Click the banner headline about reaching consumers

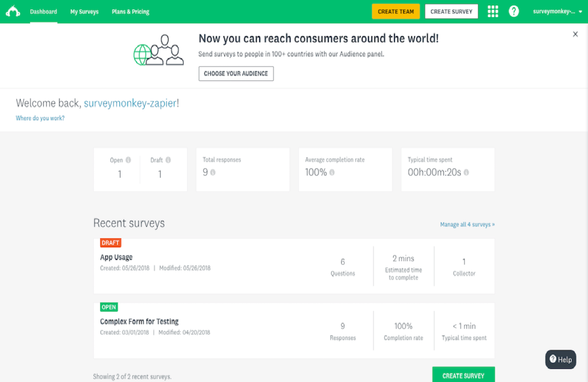point(318,38)
